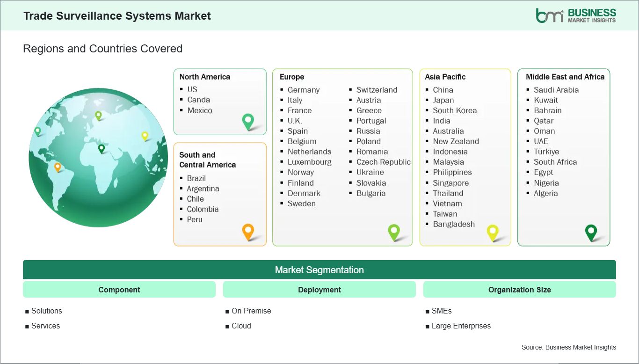639x364 pixels.
Task: Click the Cloud deployment option
Action: pos(241,326)
